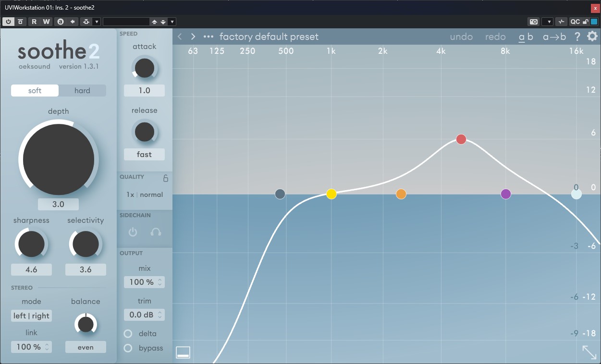Go to previous preset with left chevron
Image resolution: width=601 pixels, height=364 pixels.
click(x=180, y=36)
